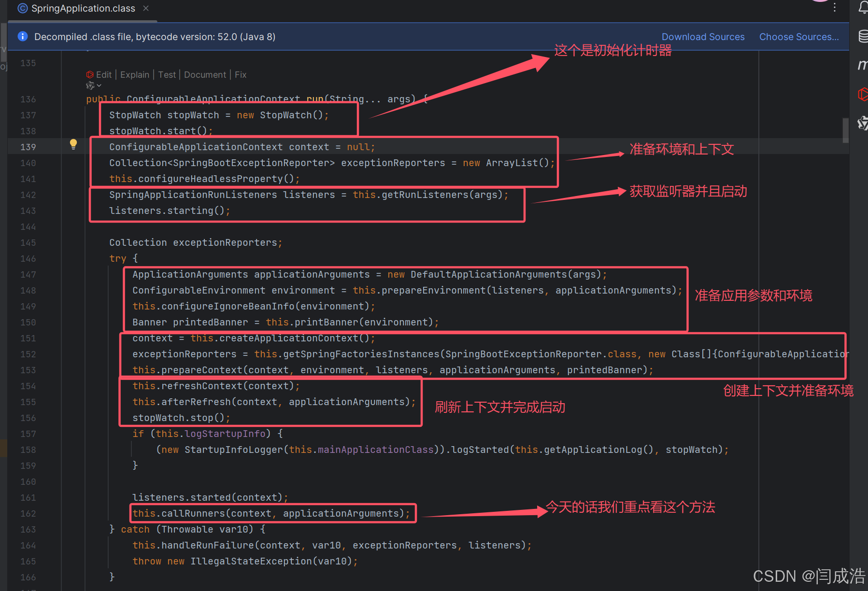868x591 pixels.
Task: Expand the chevron next to the gear AI icon
Action: pos(99,85)
